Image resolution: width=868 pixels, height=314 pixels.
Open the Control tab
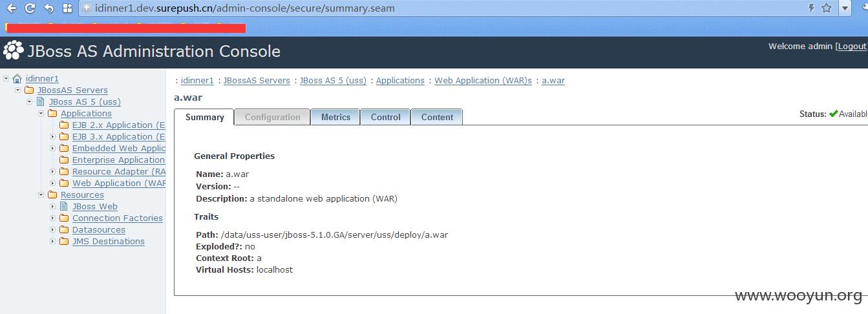pos(385,117)
